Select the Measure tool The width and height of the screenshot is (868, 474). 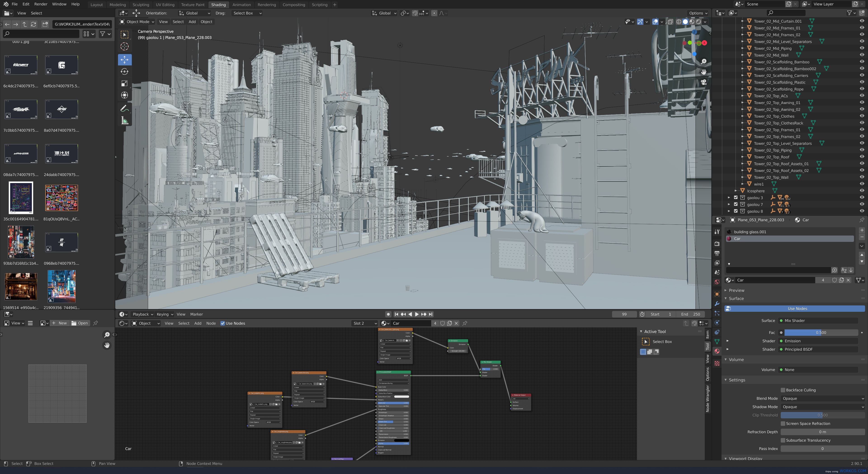point(124,120)
